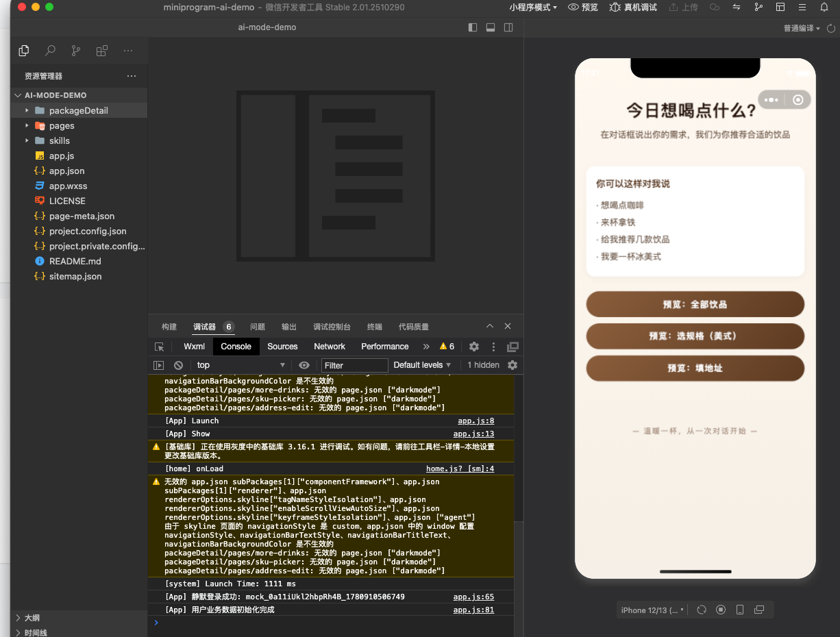Open the LICENSE file
Viewport: 840px width, 637px height.
pyautogui.click(x=79, y=201)
